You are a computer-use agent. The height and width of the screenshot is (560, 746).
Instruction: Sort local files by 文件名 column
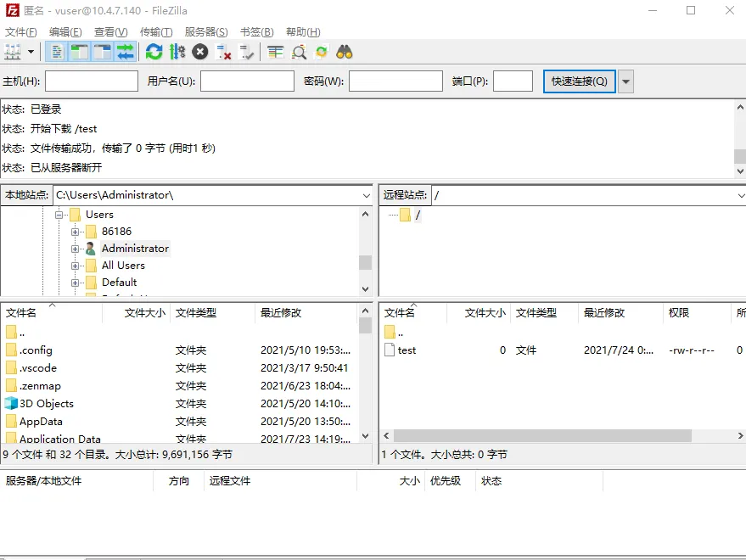(52, 312)
